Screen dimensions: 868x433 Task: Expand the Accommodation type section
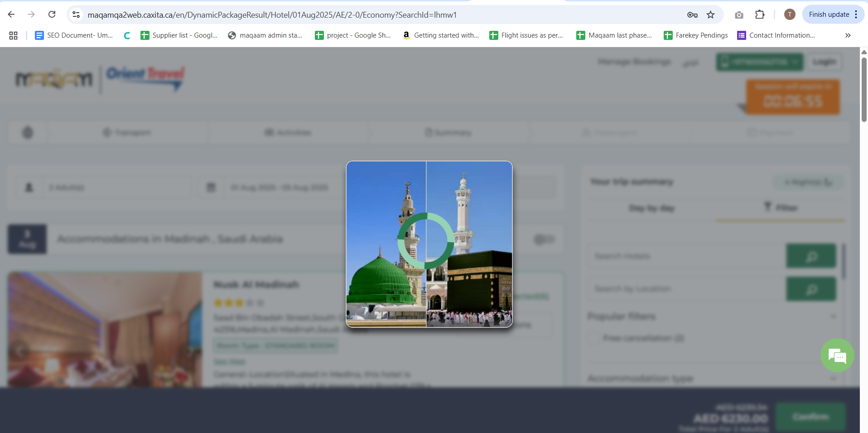[x=833, y=378]
